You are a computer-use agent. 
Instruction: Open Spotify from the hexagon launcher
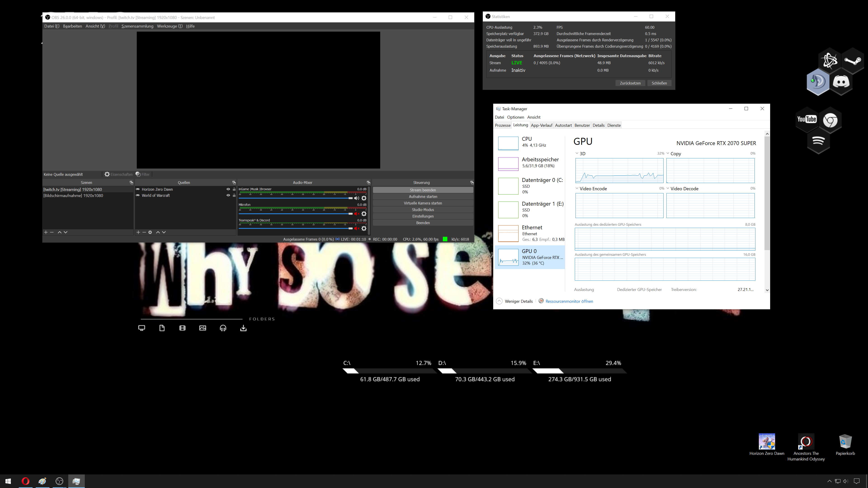pos(818,141)
